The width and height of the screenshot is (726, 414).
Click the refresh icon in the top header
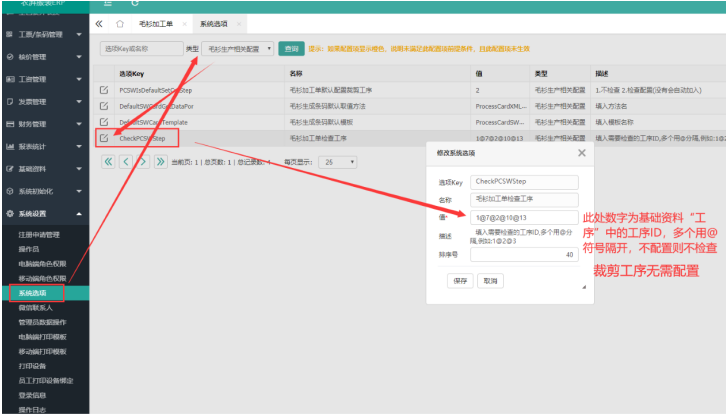pyautogui.click(x=134, y=4)
